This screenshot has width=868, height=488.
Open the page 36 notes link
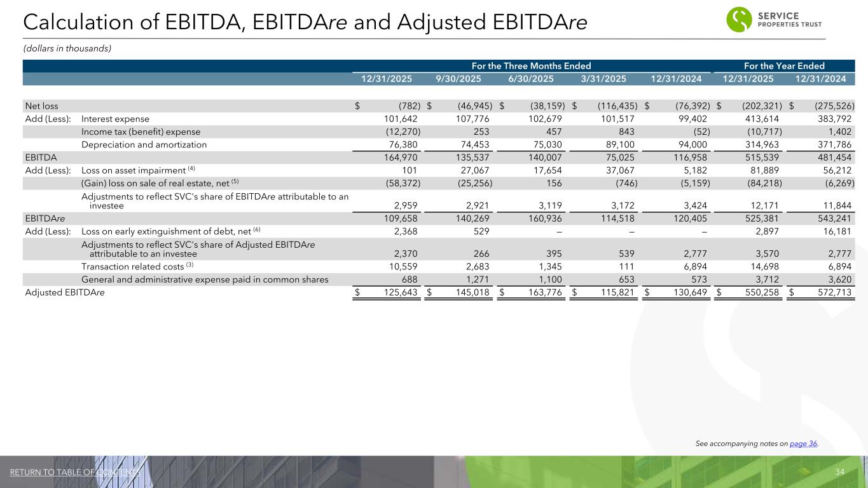pos(803,444)
